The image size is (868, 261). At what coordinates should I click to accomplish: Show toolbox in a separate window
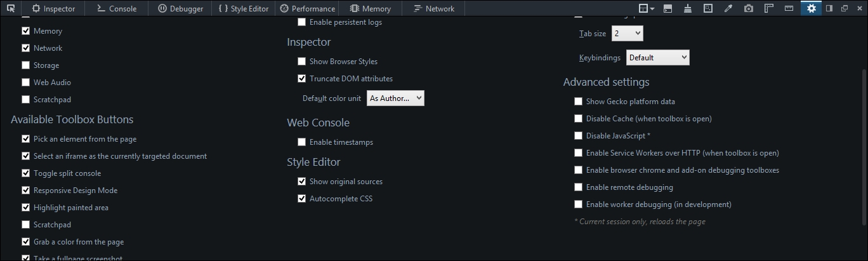845,8
